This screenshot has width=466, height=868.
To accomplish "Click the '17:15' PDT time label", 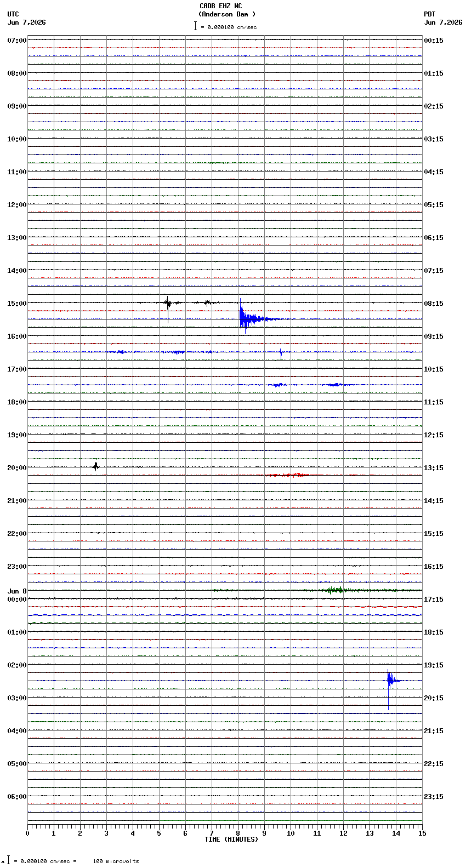I will click(434, 599).
